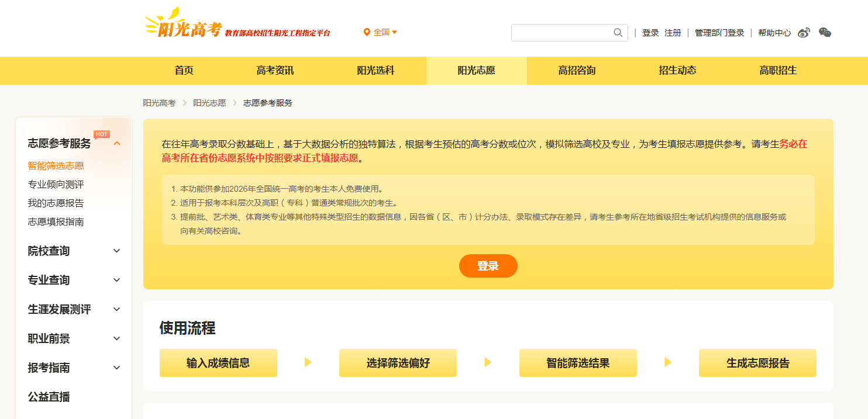Click the orange 登录 button
Image resolution: width=868 pixels, height=419 pixels.
(x=488, y=266)
